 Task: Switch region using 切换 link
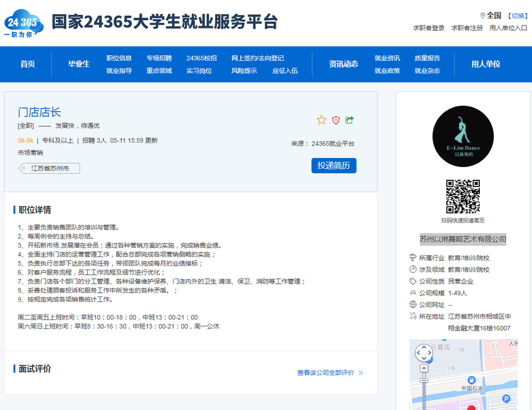pos(516,16)
